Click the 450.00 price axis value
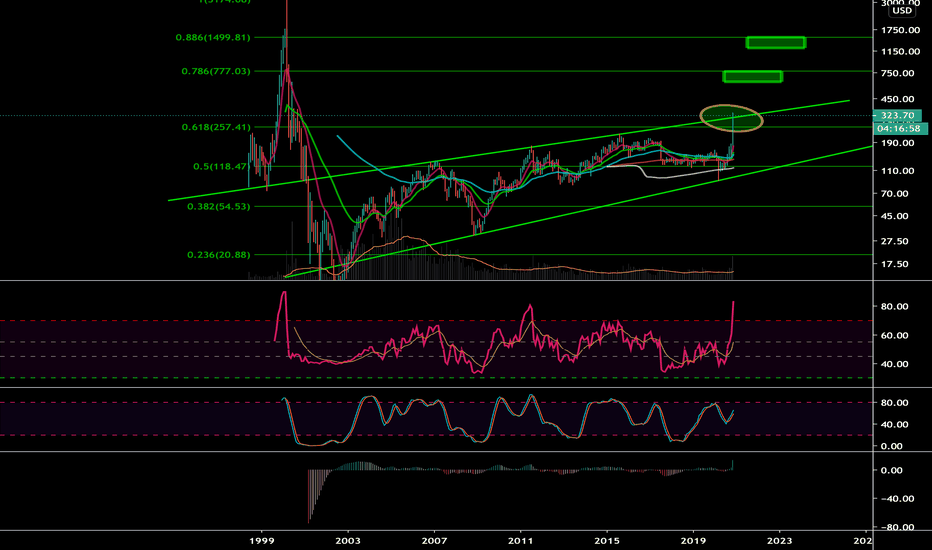This screenshot has width=932, height=550. click(x=898, y=99)
